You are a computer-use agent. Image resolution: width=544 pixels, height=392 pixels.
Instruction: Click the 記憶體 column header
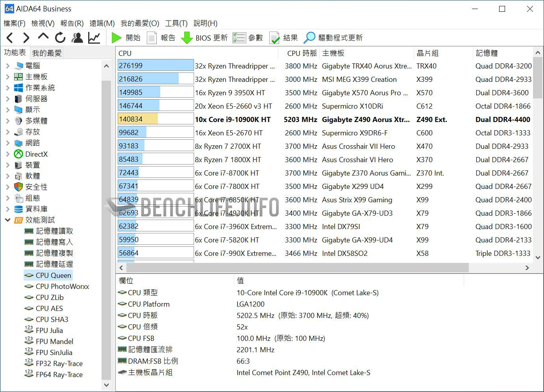[487, 53]
